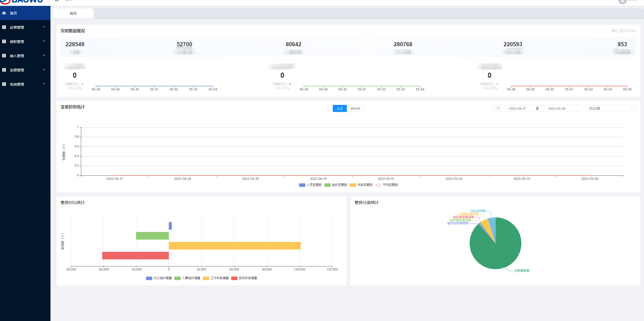This screenshot has height=321, width=644.
Task: Toggle the chevron next to 接入管理
Action: click(x=44, y=55)
